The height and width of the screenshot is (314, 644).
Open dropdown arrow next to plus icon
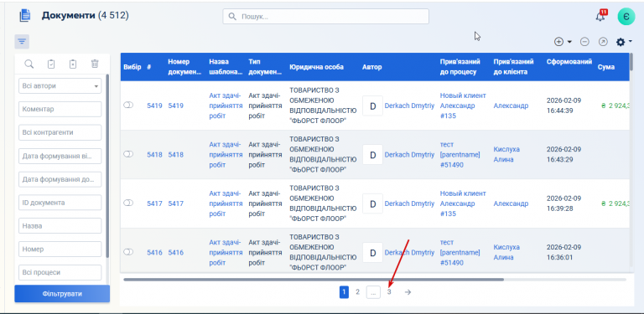click(569, 42)
